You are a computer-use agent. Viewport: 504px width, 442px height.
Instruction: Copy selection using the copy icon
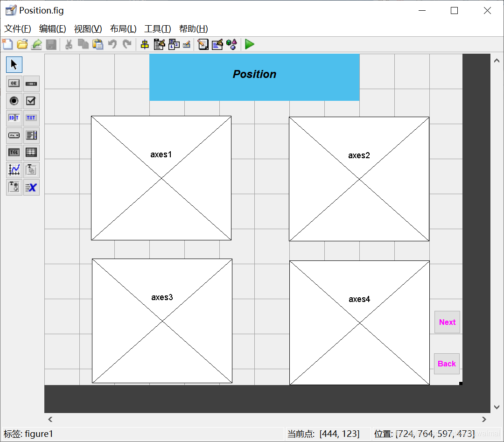(83, 44)
